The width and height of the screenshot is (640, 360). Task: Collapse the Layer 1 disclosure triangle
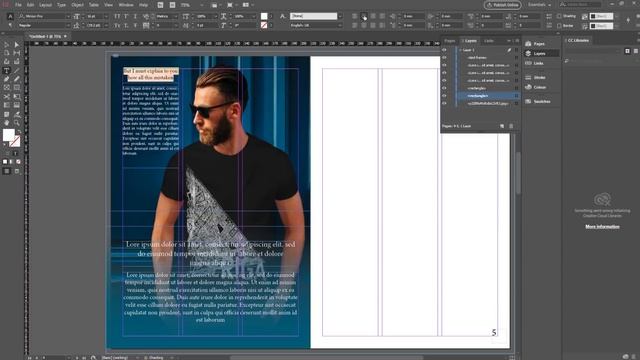point(460,50)
